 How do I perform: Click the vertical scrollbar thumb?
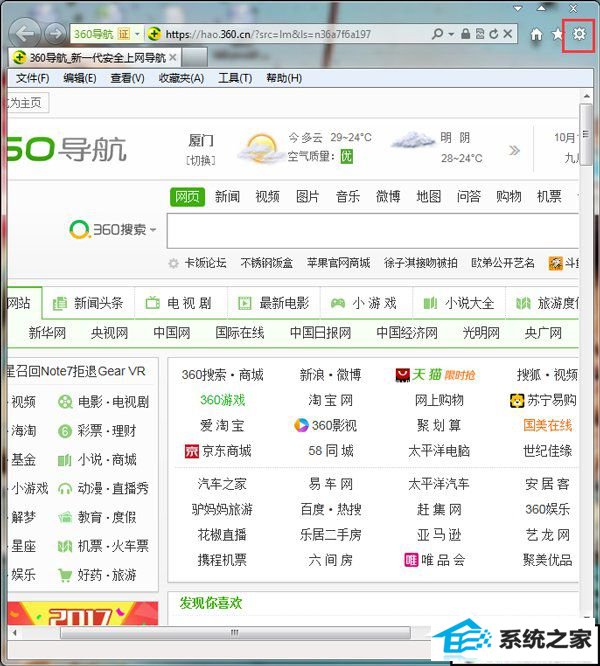tap(586, 135)
